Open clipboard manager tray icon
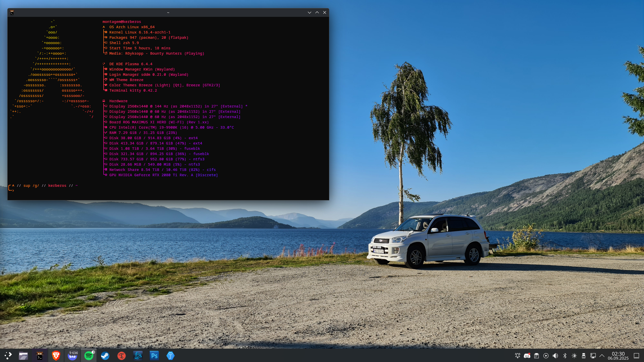This screenshot has width=644, height=362. point(537,355)
